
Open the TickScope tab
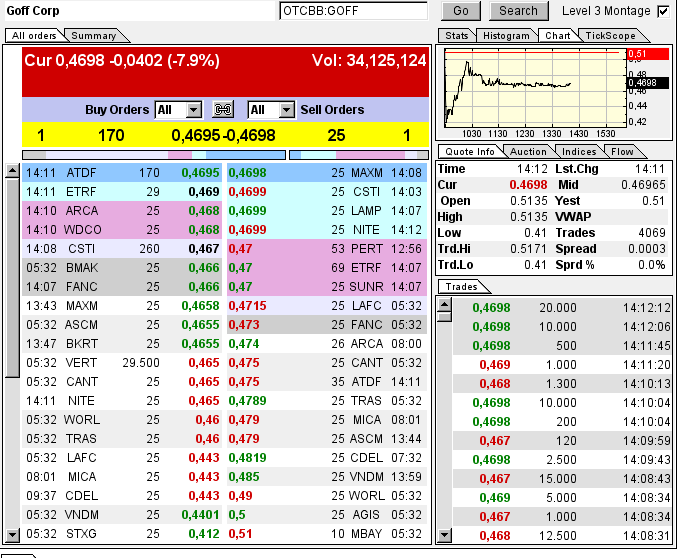[x=610, y=35]
